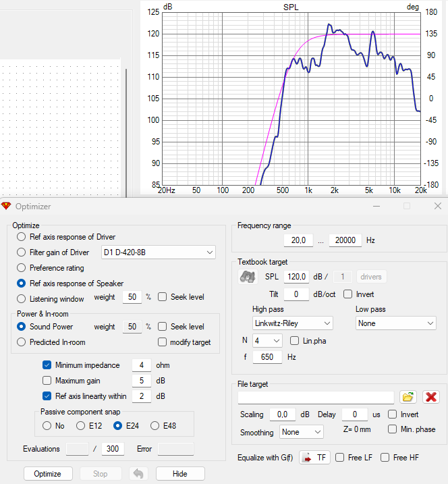Select Preference rating option

[22, 267]
